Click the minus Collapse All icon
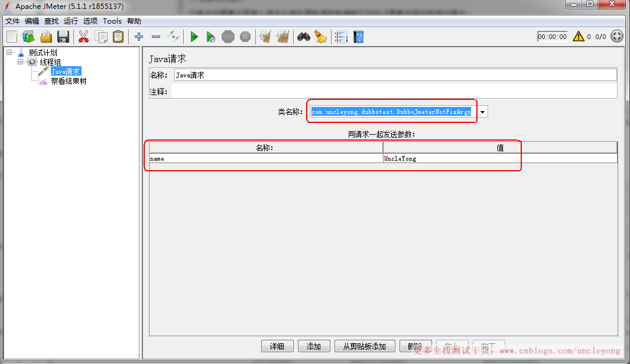The width and height of the screenshot is (630, 364). click(x=156, y=37)
